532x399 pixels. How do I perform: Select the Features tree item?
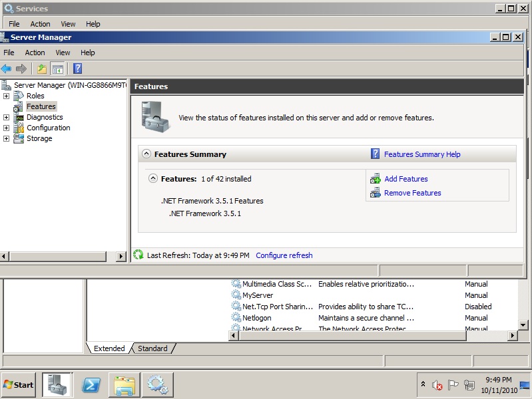point(41,106)
